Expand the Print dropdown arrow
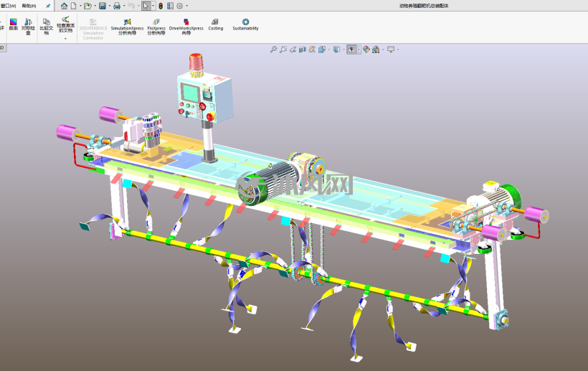The image size is (588, 371). tap(124, 6)
